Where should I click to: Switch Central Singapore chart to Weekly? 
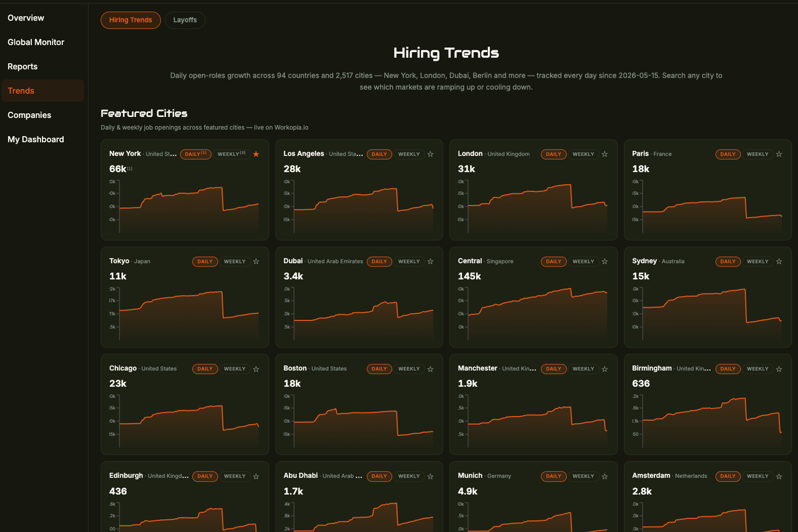click(583, 262)
